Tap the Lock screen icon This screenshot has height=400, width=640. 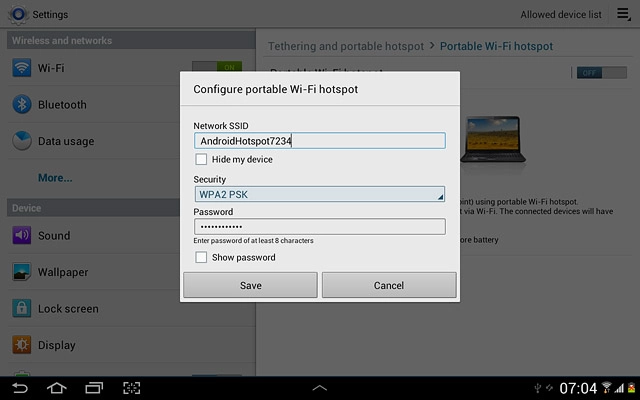pyautogui.click(x=22, y=309)
